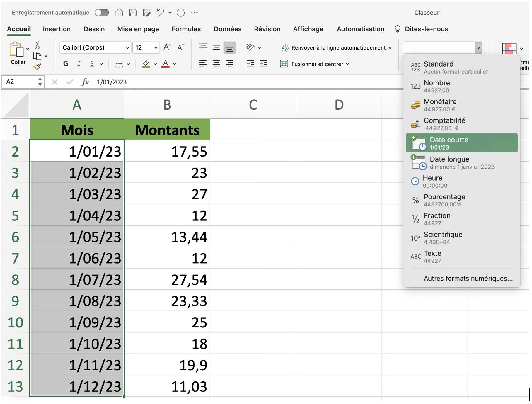The height and width of the screenshot is (404, 532).
Task: Click Renvoyer à la ligne automatiquement
Action: (x=338, y=48)
